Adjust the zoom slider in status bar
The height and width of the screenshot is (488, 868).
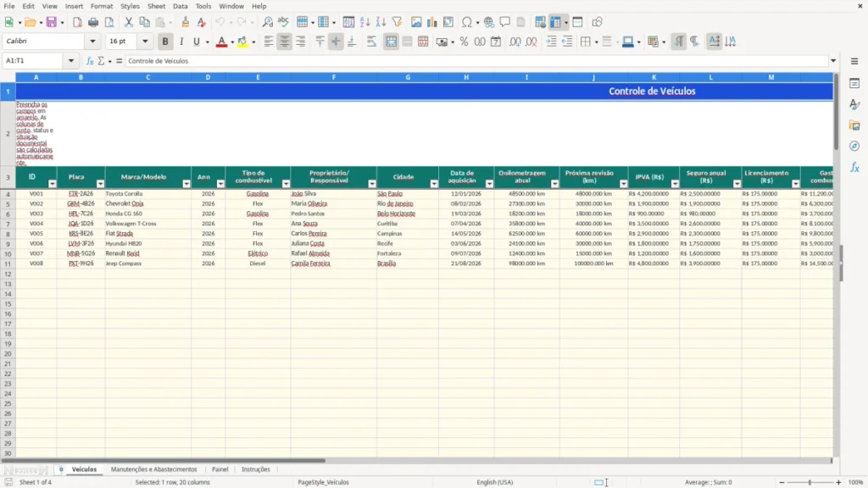[x=810, y=482]
